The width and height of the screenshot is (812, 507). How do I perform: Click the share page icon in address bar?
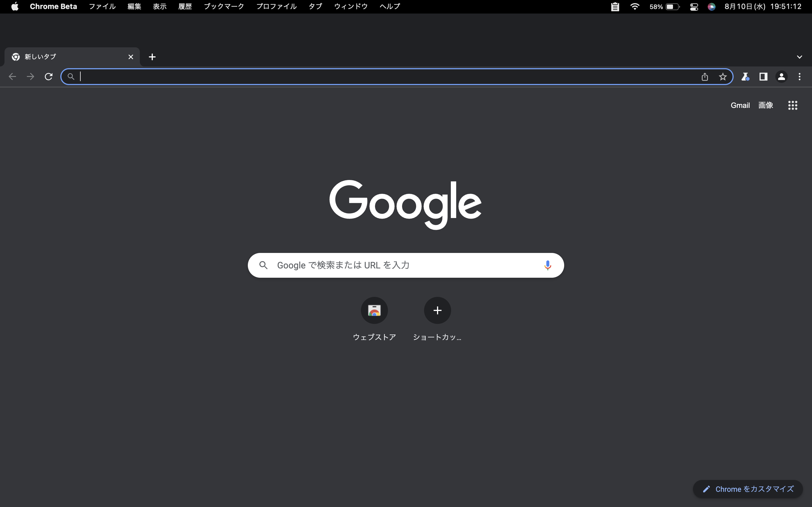(705, 77)
